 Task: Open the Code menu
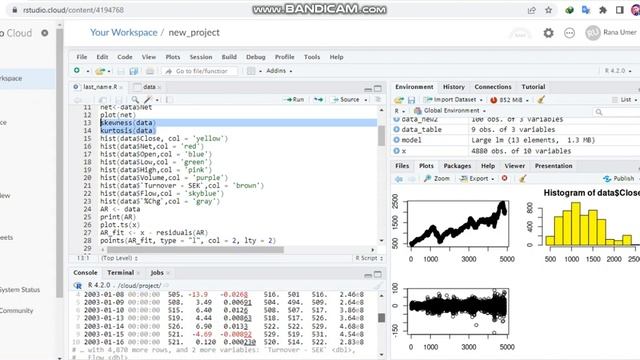(x=124, y=57)
